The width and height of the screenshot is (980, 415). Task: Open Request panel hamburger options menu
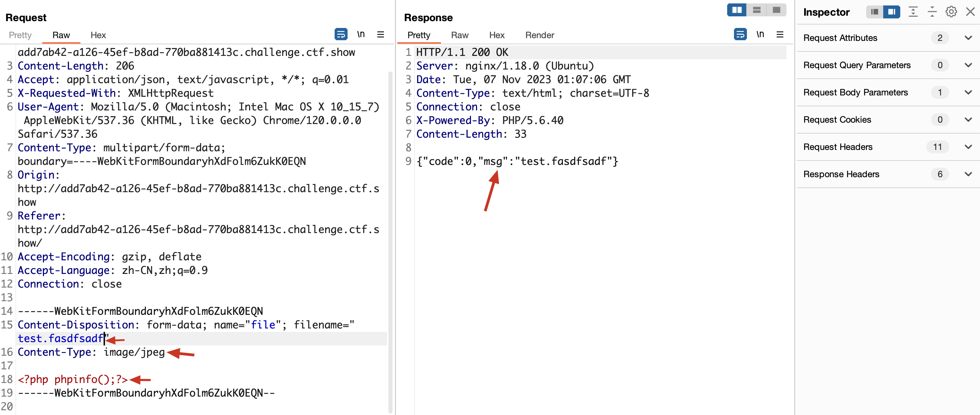(x=380, y=35)
